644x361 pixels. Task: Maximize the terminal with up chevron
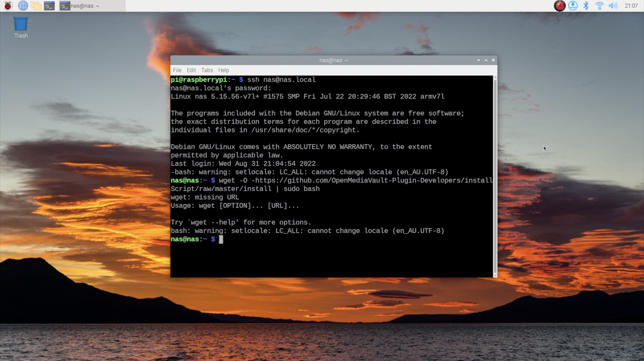(486, 60)
